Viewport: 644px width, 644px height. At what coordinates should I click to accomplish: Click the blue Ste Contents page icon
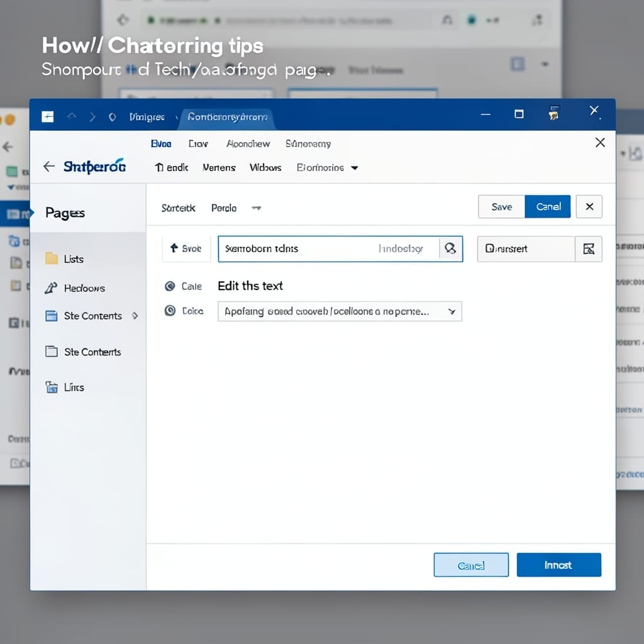click(x=52, y=316)
